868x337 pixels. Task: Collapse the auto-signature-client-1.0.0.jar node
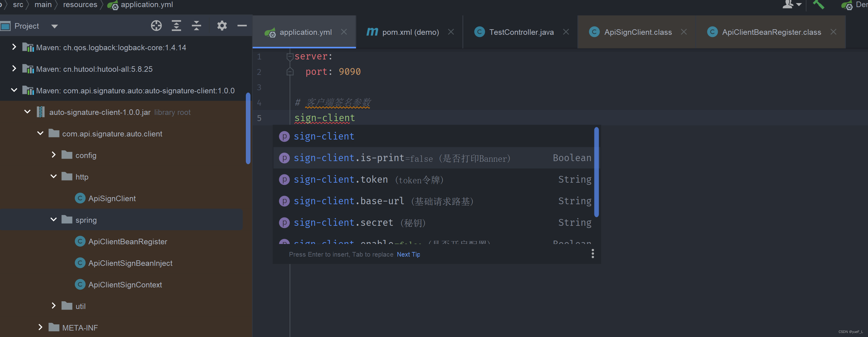click(x=27, y=112)
